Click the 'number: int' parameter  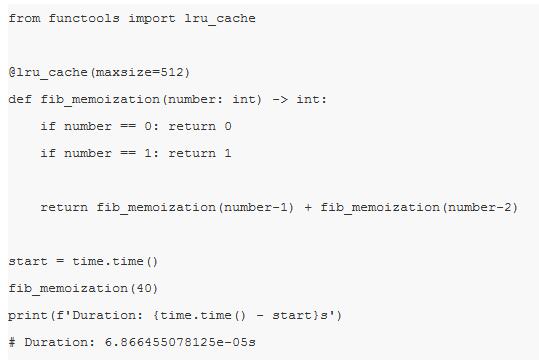(212, 99)
